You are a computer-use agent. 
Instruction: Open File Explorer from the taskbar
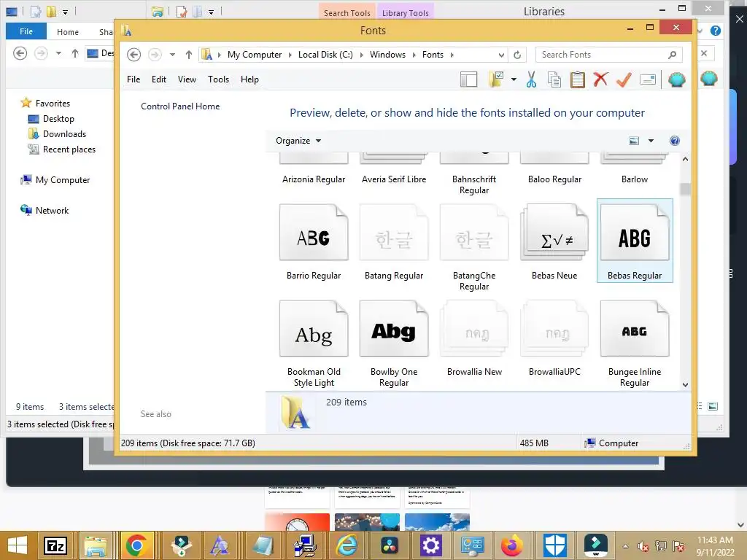tap(96, 545)
